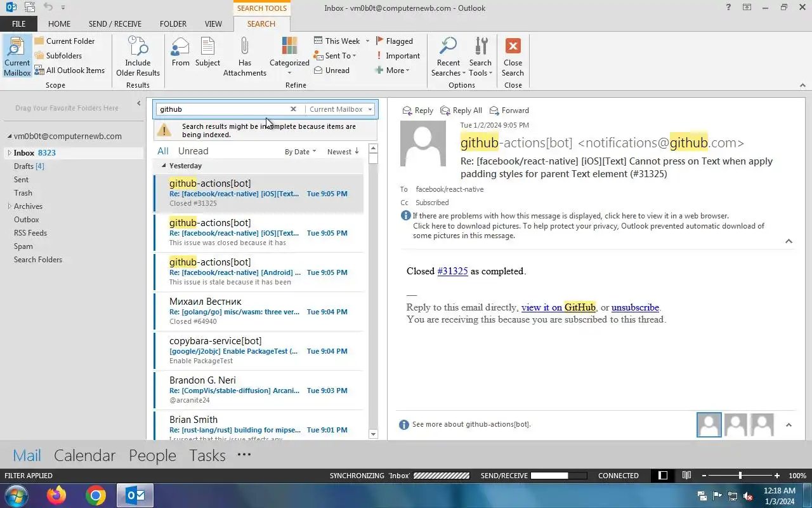Open Recent Searches list
The width and height of the screenshot is (812, 508).
[x=449, y=57]
